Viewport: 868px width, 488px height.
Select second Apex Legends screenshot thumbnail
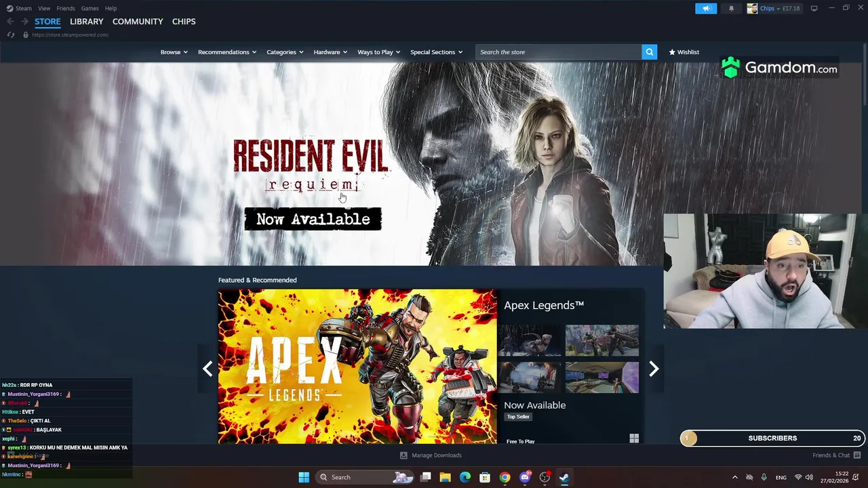coord(602,340)
